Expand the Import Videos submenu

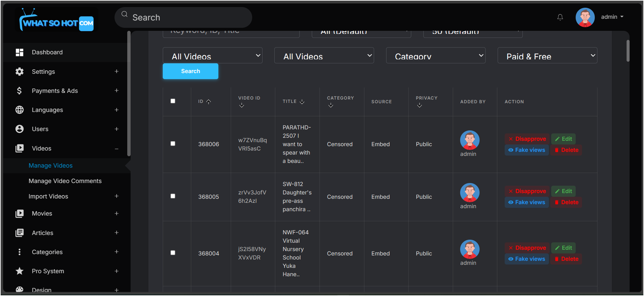(x=116, y=196)
